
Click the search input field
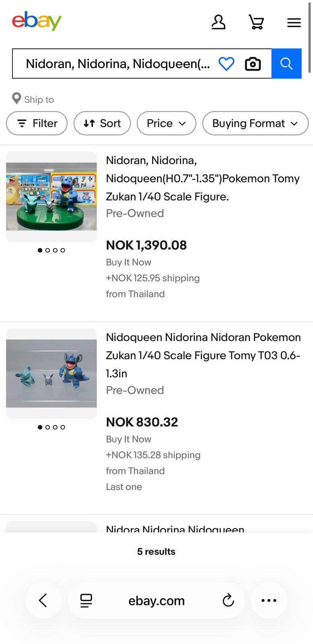point(117,64)
